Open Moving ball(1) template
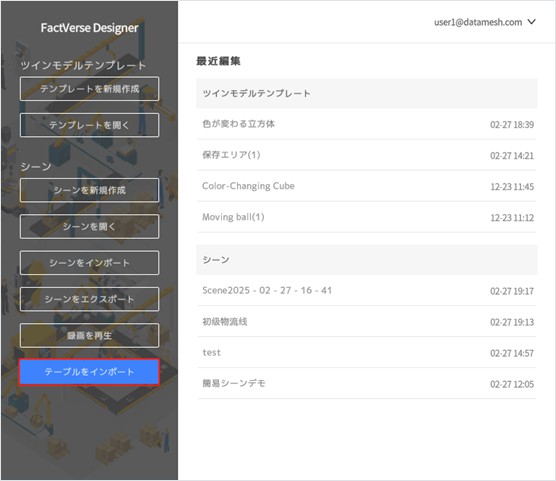Viewport: 556px width, 481px height. 367,217
